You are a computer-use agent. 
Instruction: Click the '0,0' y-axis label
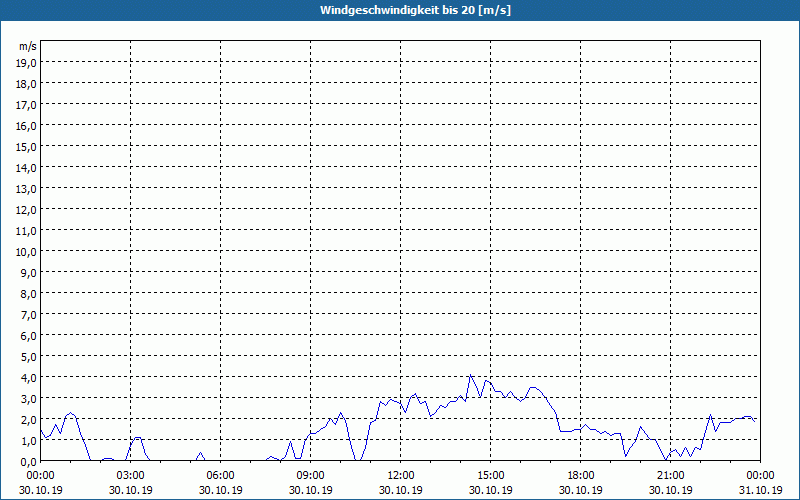29,462
